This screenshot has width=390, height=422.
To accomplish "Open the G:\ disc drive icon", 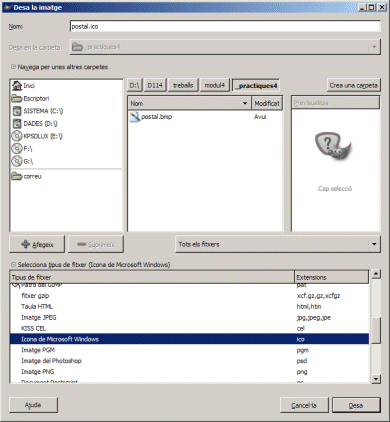I will [17, 161].
